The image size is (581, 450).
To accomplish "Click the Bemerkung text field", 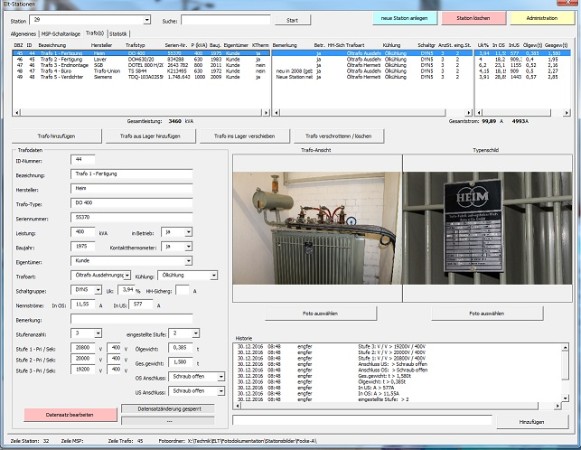I will point(132,319).
